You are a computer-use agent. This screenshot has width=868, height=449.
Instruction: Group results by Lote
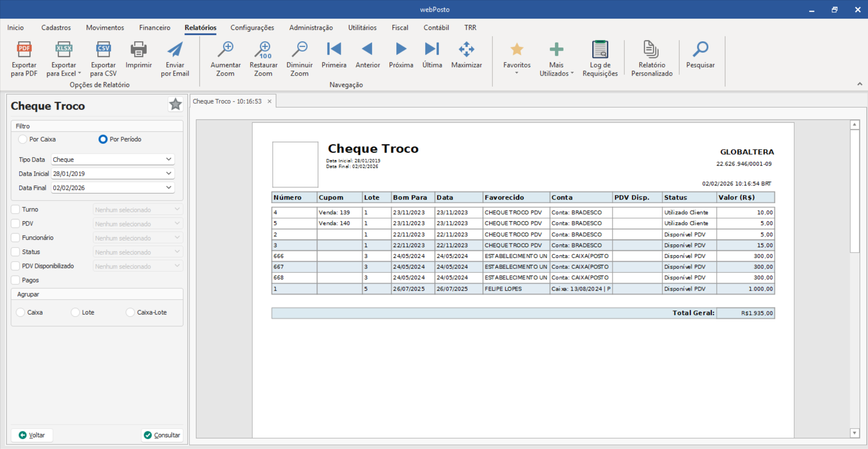tap(75, 313)
